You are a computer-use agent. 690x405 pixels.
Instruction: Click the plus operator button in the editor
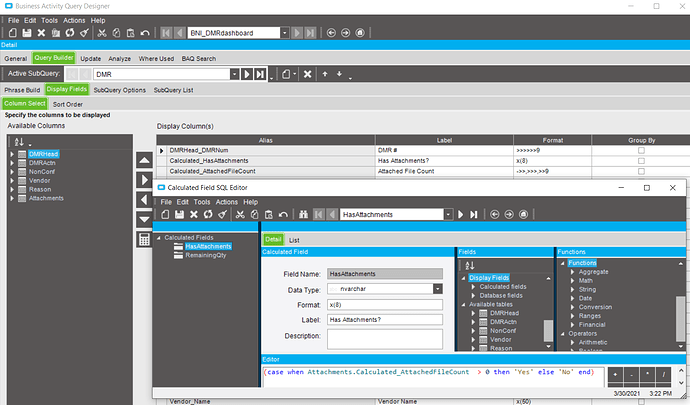click(x=615, y=374)
